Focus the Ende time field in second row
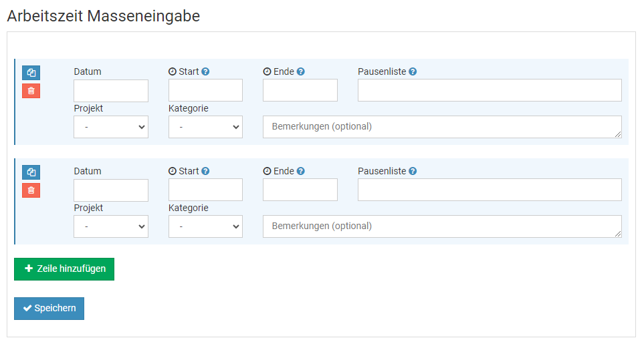644x346 pixels. [x=300, y=190]
